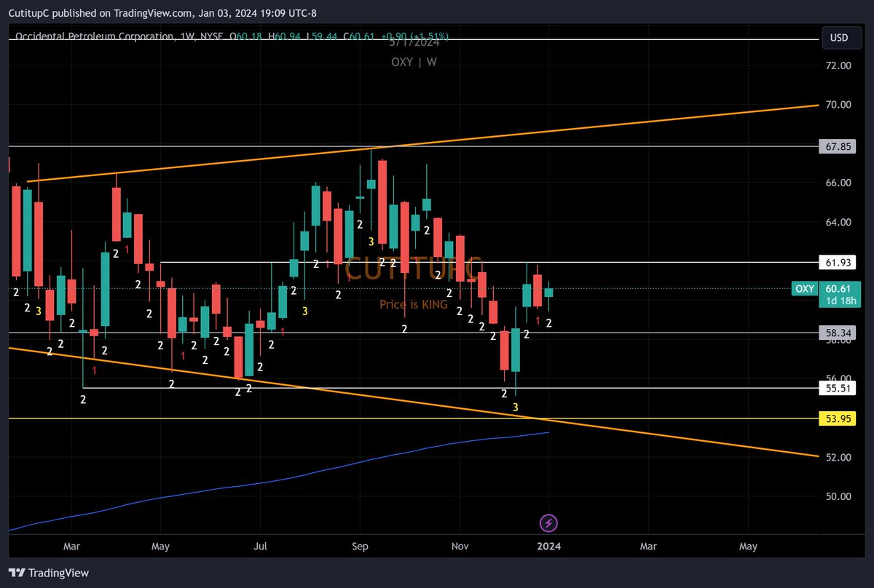
Task: Click the "1d 18h" candle countdown badge
Action: 840,299
